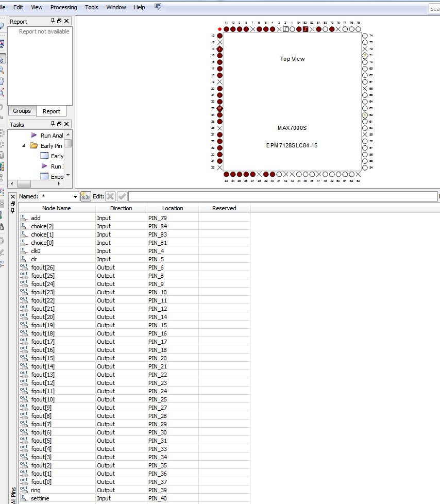Select the Zoom tool magnifier
This screenshot has height=504, width=440.
tap(2, 70)
